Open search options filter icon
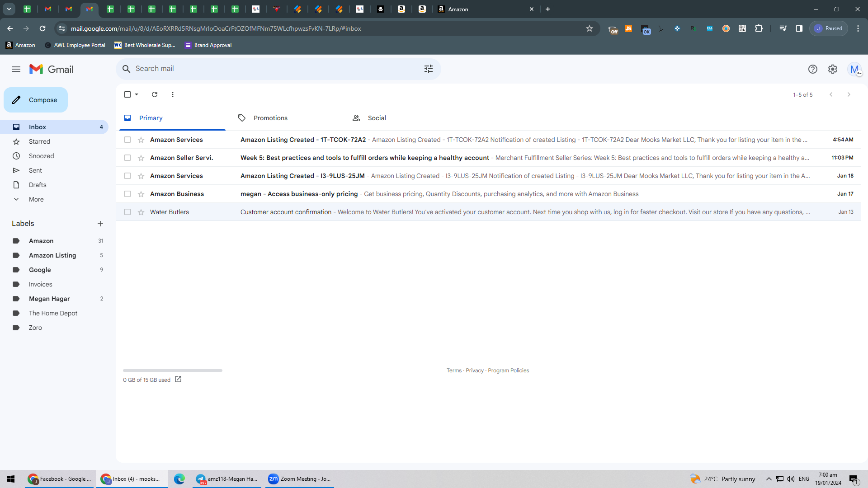The height and width of the screenshot is (488, 868). pos(429,69)
